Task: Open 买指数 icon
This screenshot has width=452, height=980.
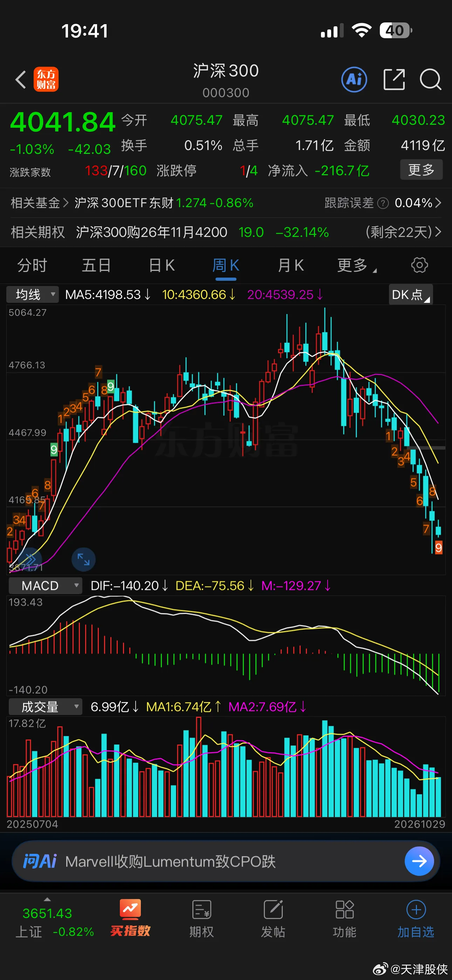Action: (x=130, y=918)
